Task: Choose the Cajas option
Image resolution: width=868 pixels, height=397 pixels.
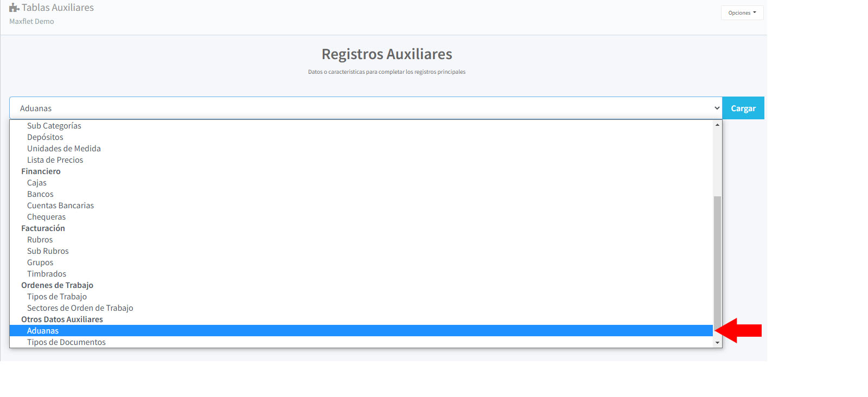Action: point(37,183)
